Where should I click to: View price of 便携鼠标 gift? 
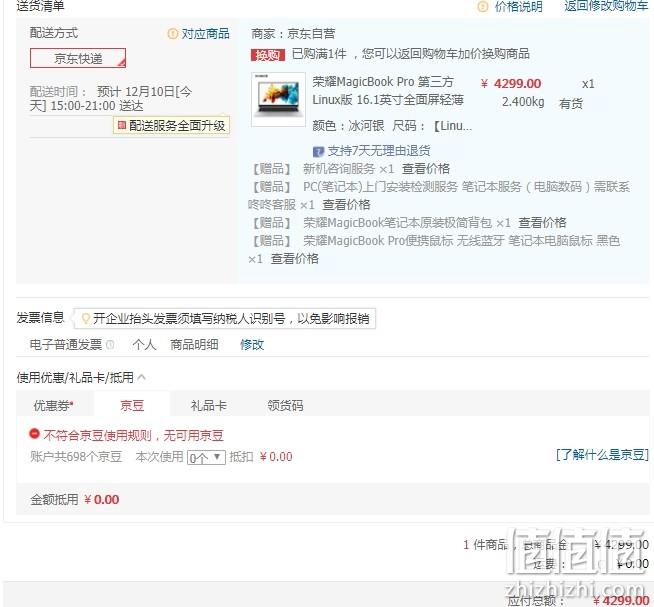(x=294, y=258)
